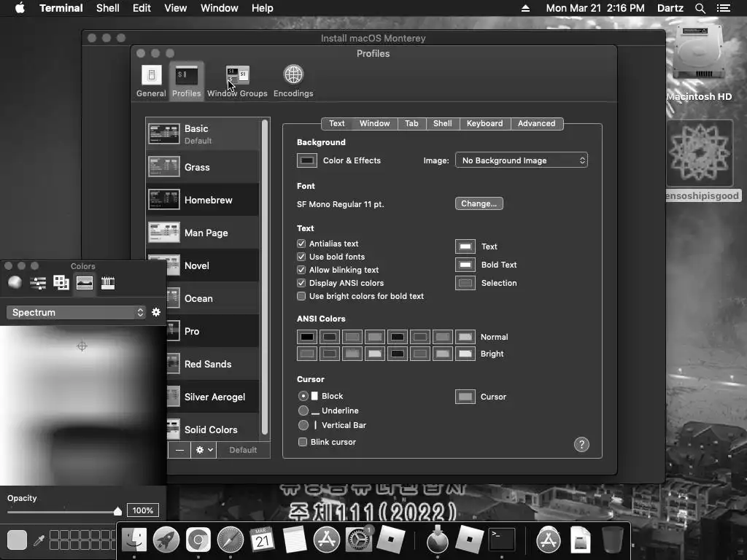Open the Bold Text color swatch
This screenshot has height=560, width=747.
pos(465,264)
